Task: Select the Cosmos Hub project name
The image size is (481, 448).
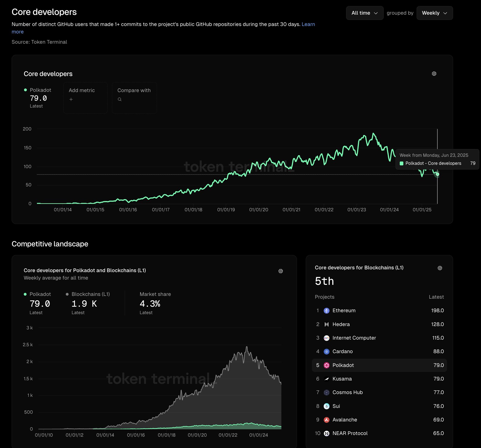Action: (347, 392)
